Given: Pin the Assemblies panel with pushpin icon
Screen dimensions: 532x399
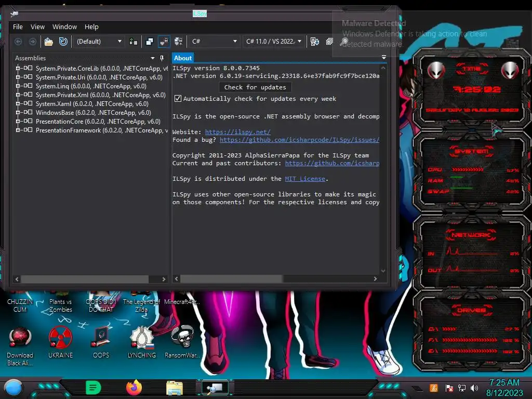Looking at the screenshot, I should (162, 58).
